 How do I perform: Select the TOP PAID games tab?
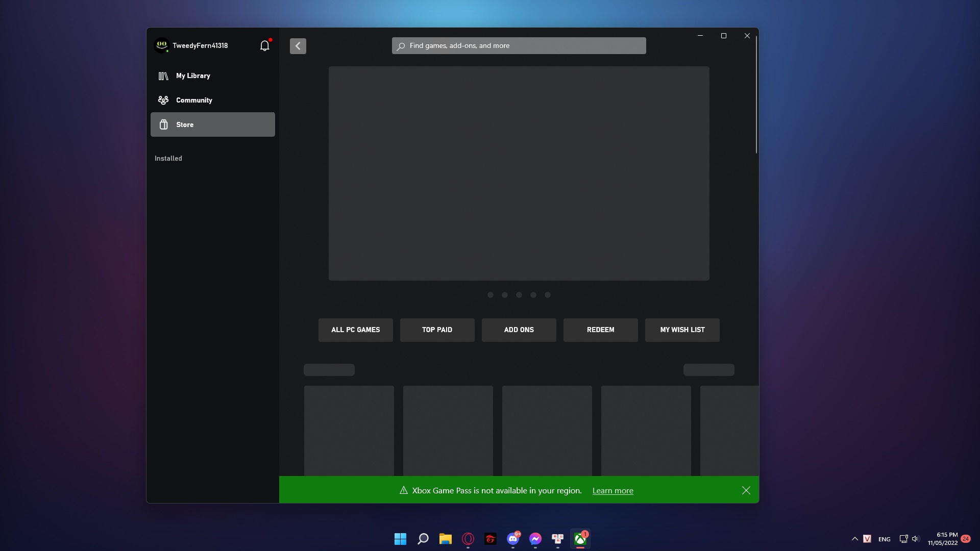(437, 330)
